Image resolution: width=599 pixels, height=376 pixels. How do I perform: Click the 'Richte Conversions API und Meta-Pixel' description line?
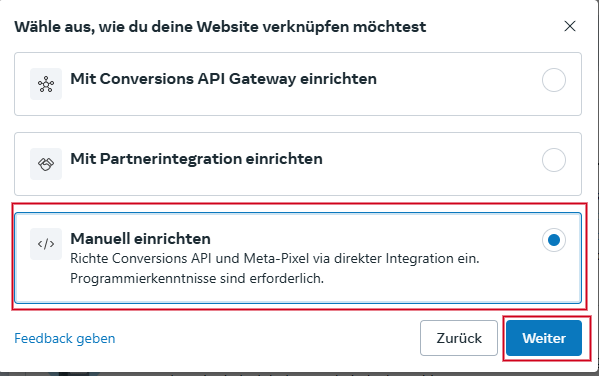[275, 259]
